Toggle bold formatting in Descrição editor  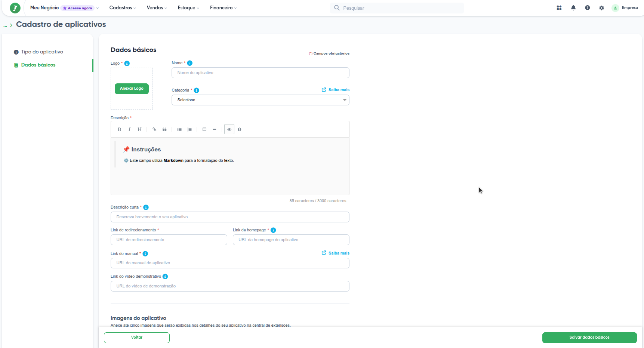coord(119,129)
